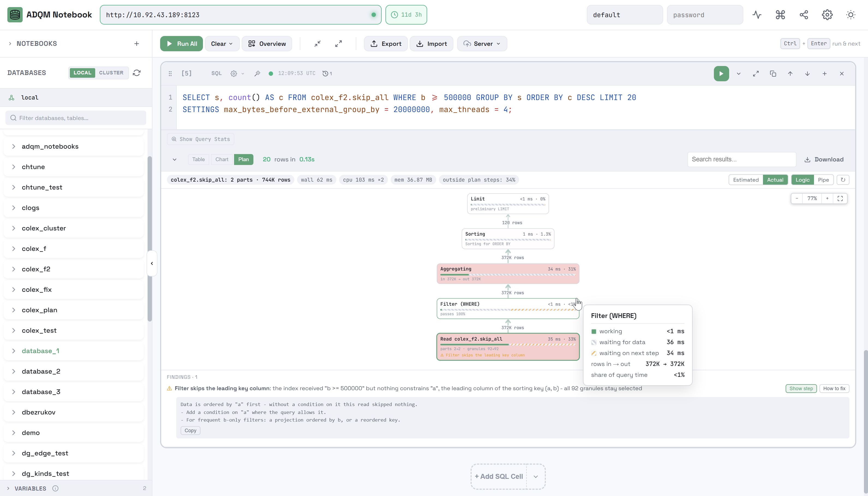Refresh the databases list
The height and width of the screenshot is (496, 868).
[137, 73]
